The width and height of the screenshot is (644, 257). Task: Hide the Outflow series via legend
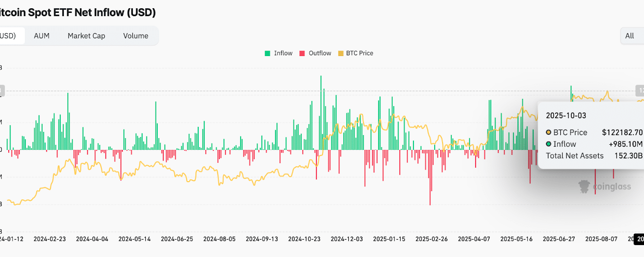point(315,53)
